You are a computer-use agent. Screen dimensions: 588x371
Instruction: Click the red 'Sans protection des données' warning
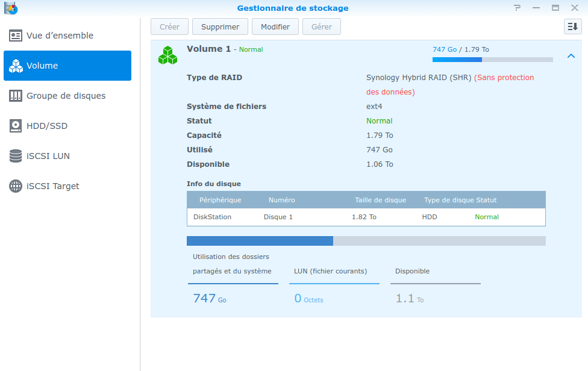[x=450, y=85]
